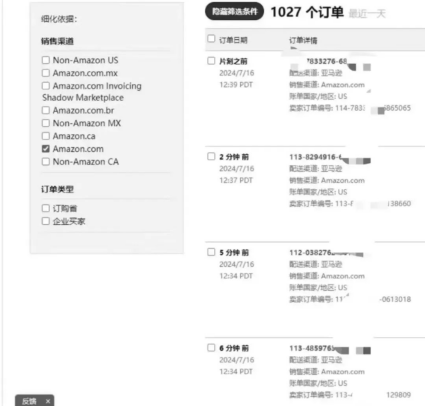Check the 企业买家 business buyer box

tap(46, 221)
